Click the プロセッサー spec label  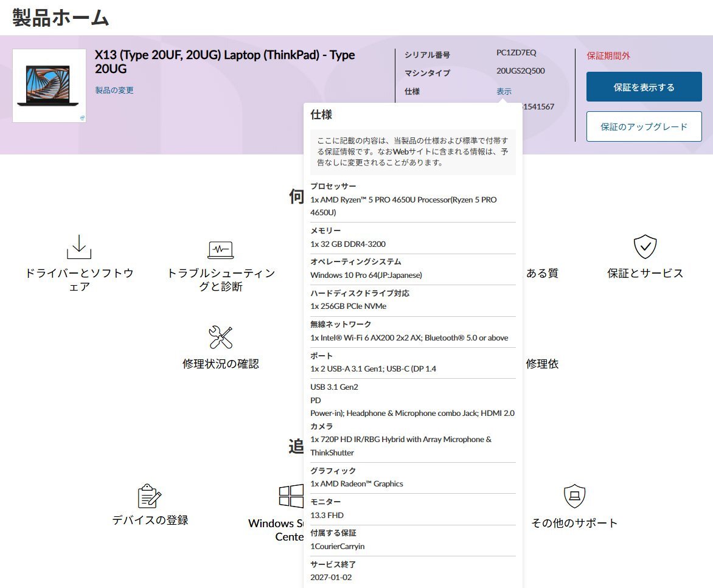tap(333, 186)
